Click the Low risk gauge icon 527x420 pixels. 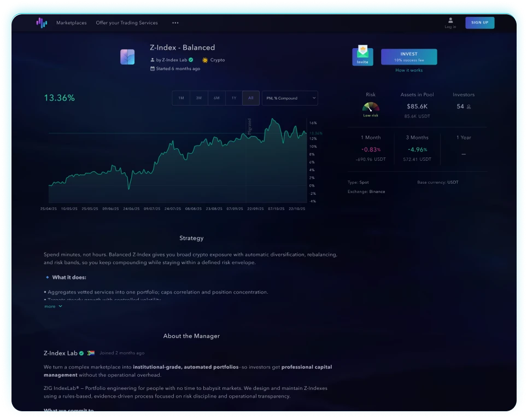coord(371,107)
